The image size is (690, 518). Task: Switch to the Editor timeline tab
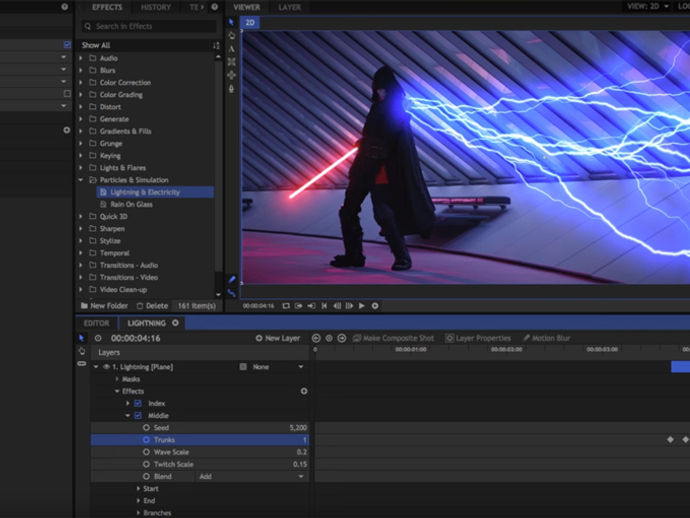pos(96,323)
